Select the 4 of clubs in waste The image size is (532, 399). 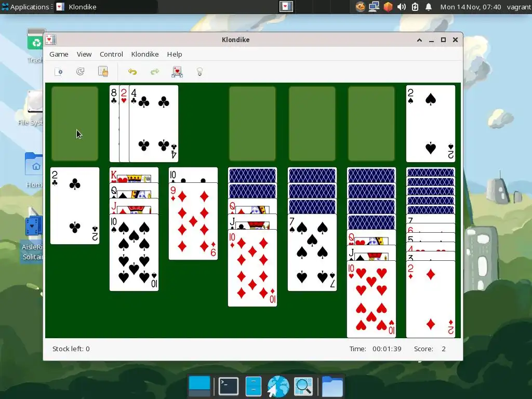click(x=154, y=124)
